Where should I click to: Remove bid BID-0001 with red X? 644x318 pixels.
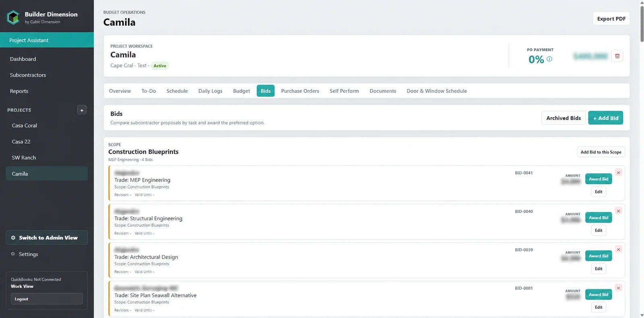tap(619, 288)
